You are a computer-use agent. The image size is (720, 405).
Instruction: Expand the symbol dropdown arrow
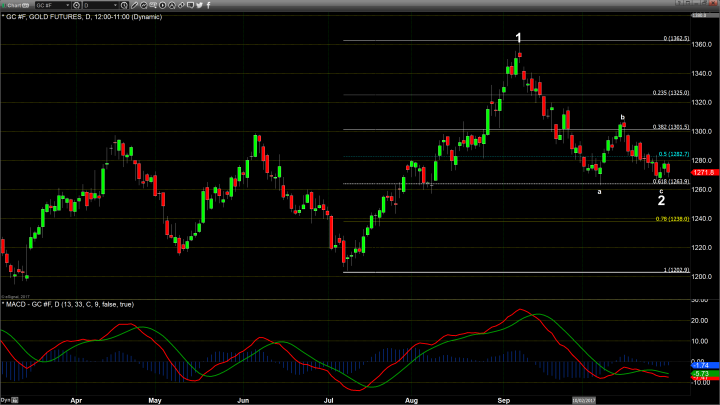[69, 5]
